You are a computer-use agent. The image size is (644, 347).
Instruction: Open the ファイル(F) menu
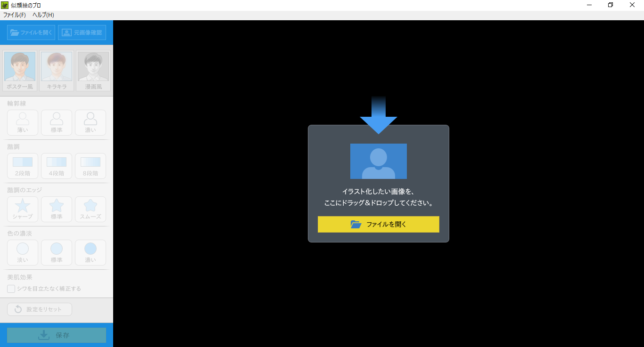(15, 15)
